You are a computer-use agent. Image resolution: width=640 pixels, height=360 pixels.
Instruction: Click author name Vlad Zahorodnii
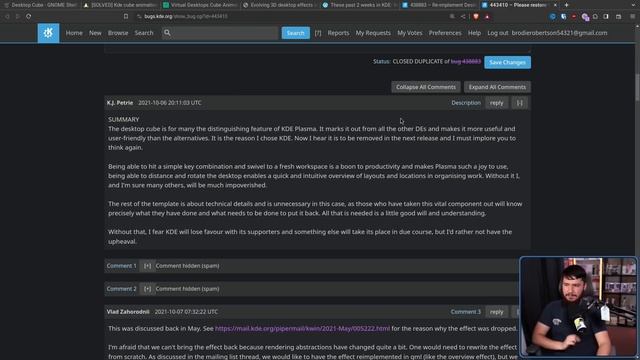pos(128,312)
